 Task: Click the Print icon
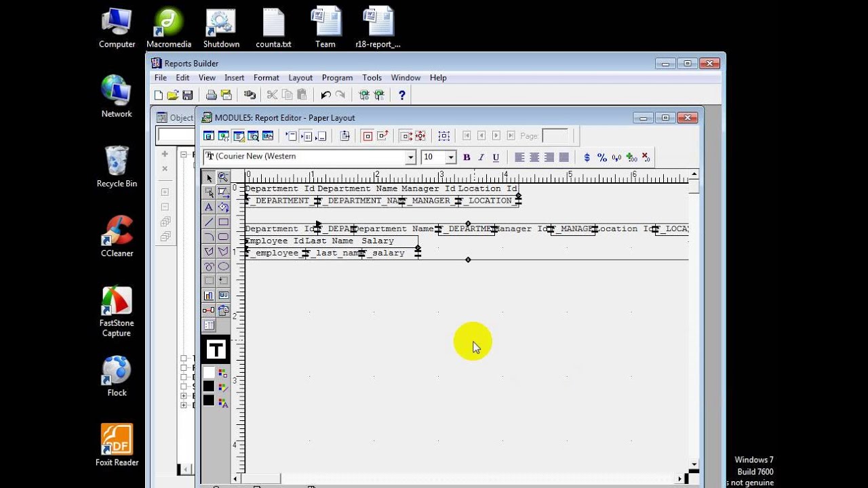coord(212,96)
